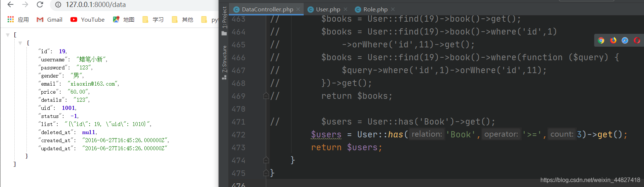Click the count: parameter hint

tap(562, 134)
